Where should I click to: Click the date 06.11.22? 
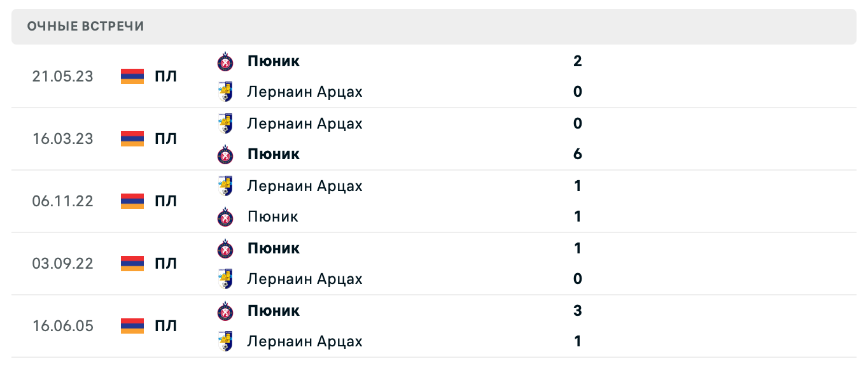(63, 201)
